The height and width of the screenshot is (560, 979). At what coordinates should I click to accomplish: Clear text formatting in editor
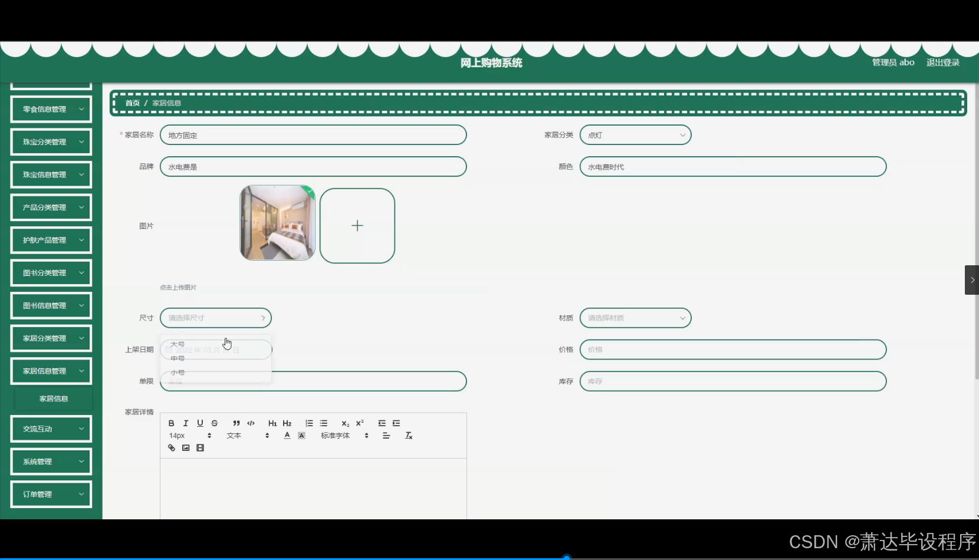(409, 436)
